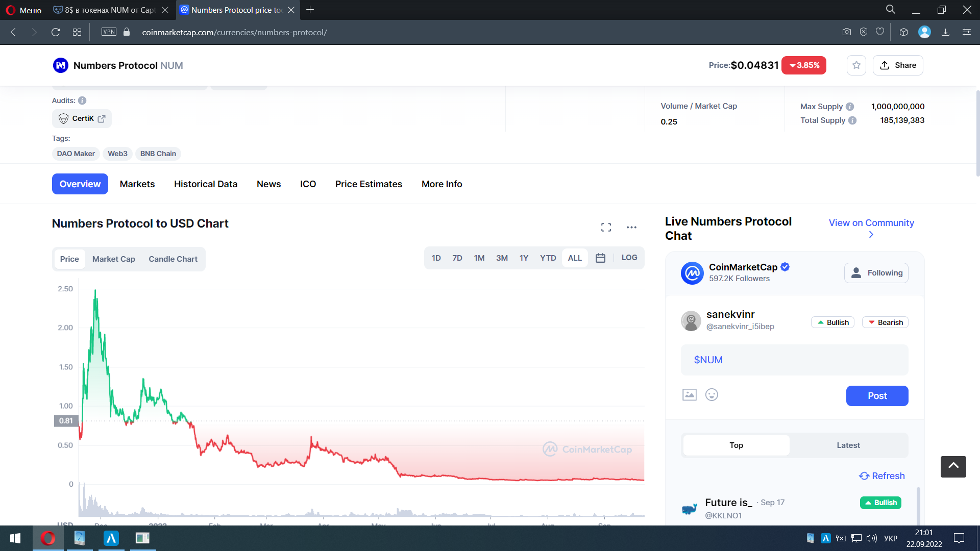The height and width of the screenshot is (551, 980).
Task: Select the 1D chart range
Action: click(436, 258)
